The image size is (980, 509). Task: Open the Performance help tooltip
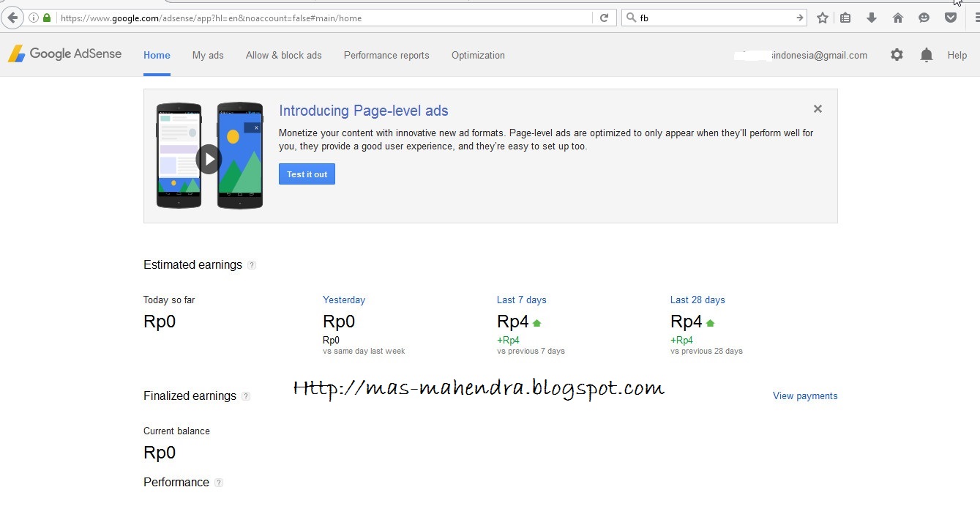[218, 482]
